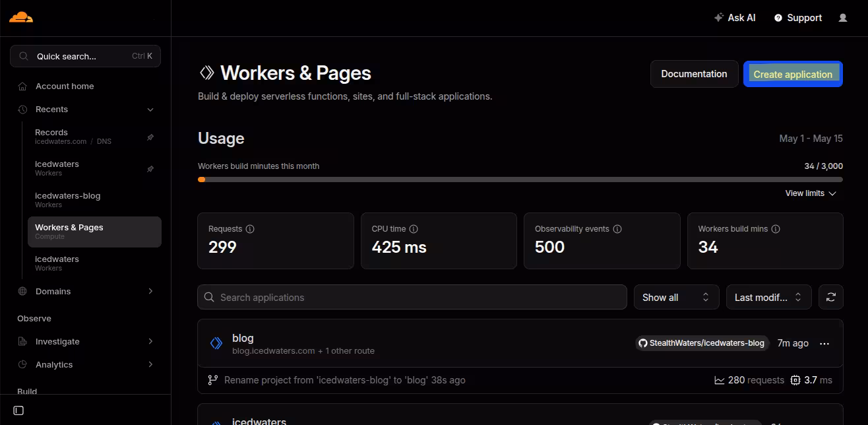Click the Observability events info icon
Image resolution: width=868 pixels, height=425 pixels.
tap(617, 229)
